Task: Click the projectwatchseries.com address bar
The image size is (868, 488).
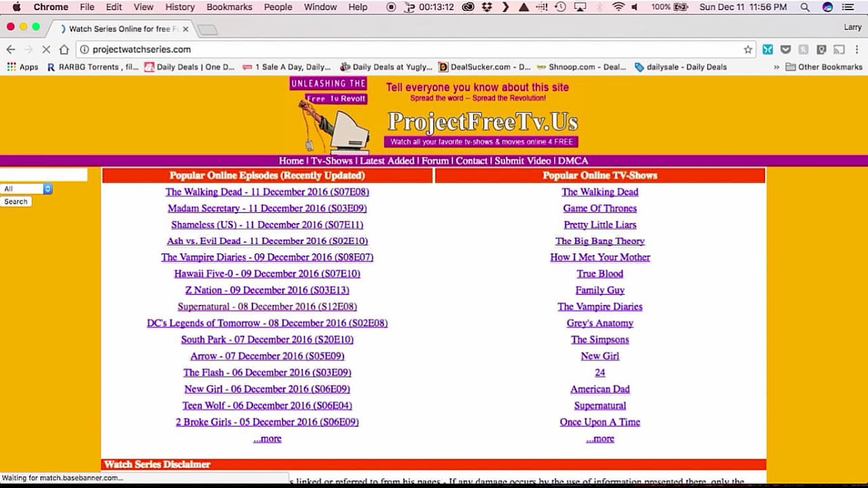Action: coord(414,49)
